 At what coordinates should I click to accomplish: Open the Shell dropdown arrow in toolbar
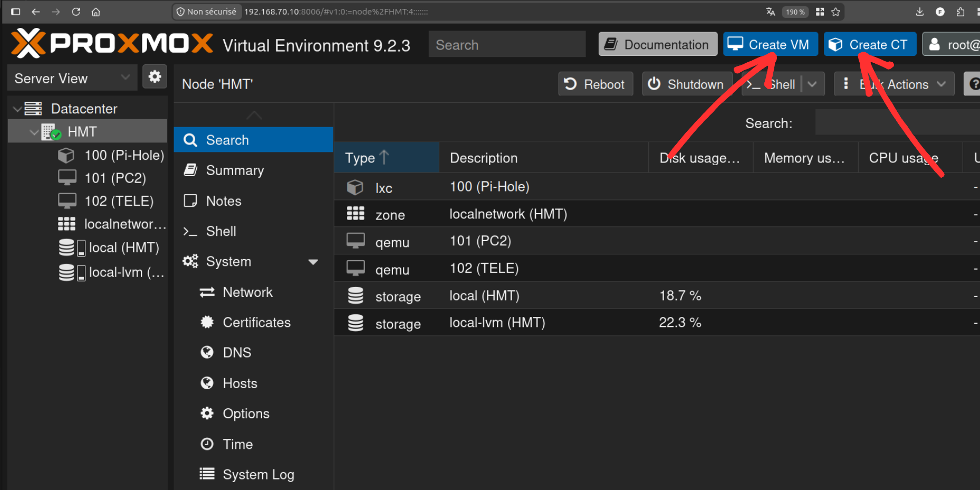(x=813, y=84)
